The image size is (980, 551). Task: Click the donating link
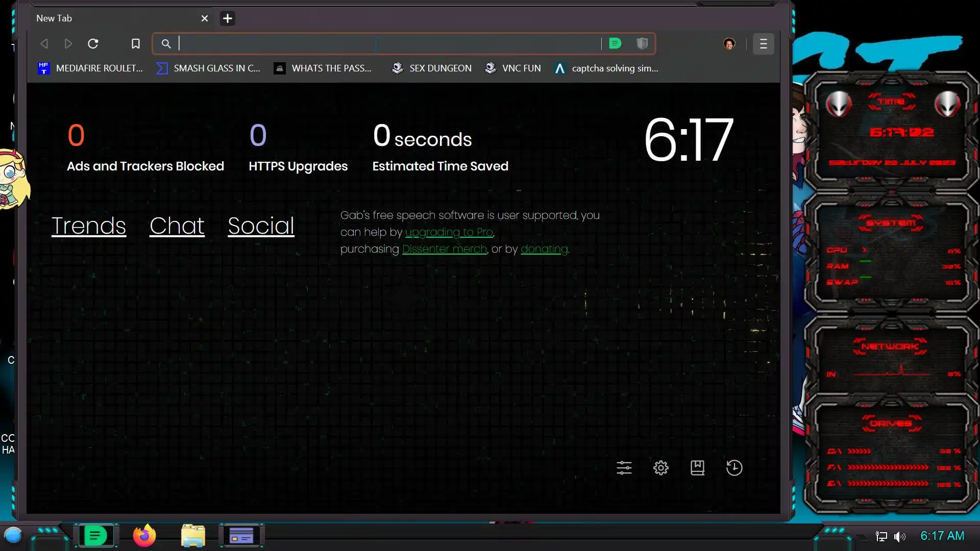click(x=544, y=249)
